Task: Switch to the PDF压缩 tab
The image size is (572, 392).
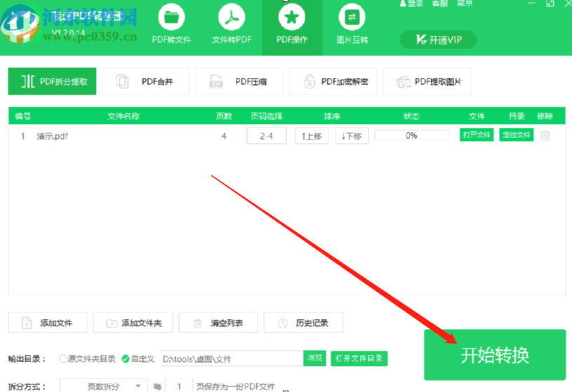Action: point(239,81)
